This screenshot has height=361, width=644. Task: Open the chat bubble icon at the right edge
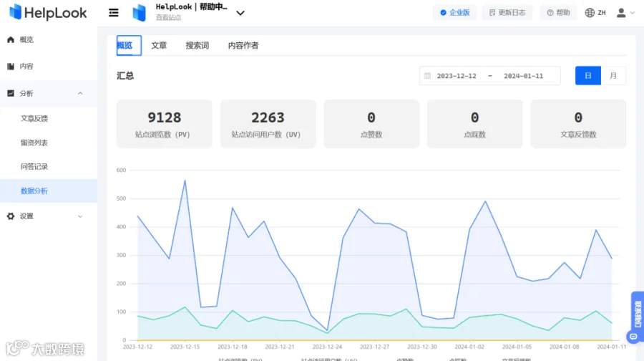tap(634, 337)
